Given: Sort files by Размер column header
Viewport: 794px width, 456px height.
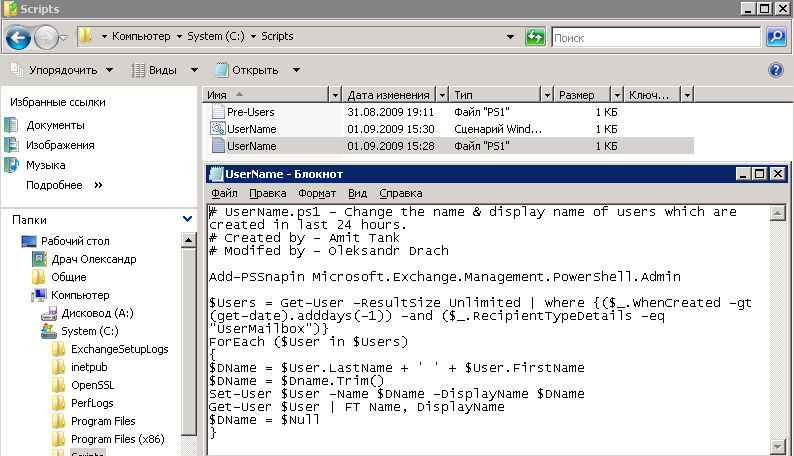Looking at the screenshot, I should 582,95.
